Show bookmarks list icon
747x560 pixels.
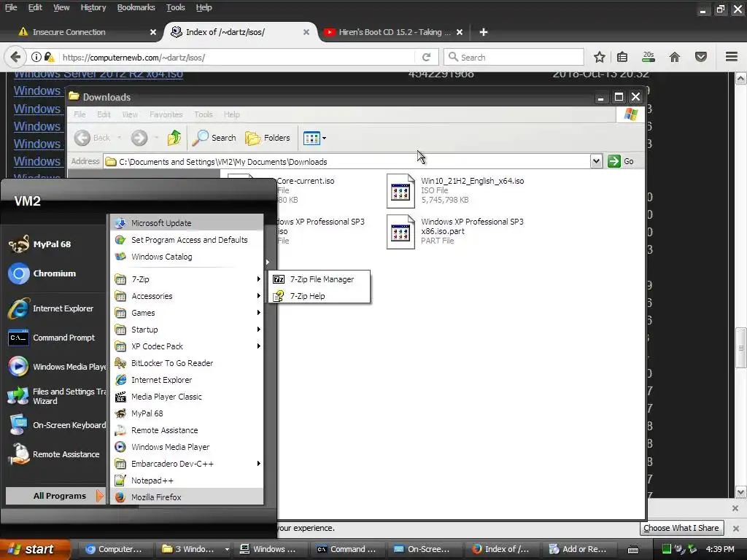tap(622, 57)
